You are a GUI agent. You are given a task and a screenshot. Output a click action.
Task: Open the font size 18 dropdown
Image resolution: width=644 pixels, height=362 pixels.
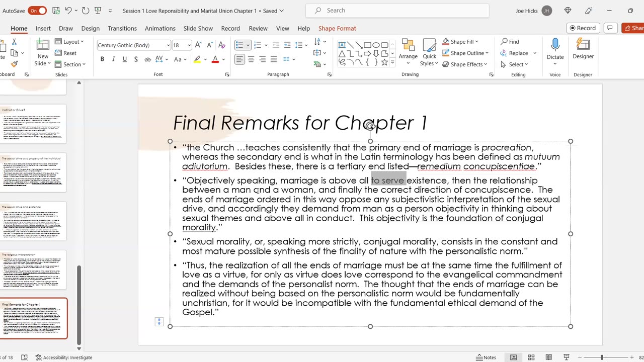[189, 45]
